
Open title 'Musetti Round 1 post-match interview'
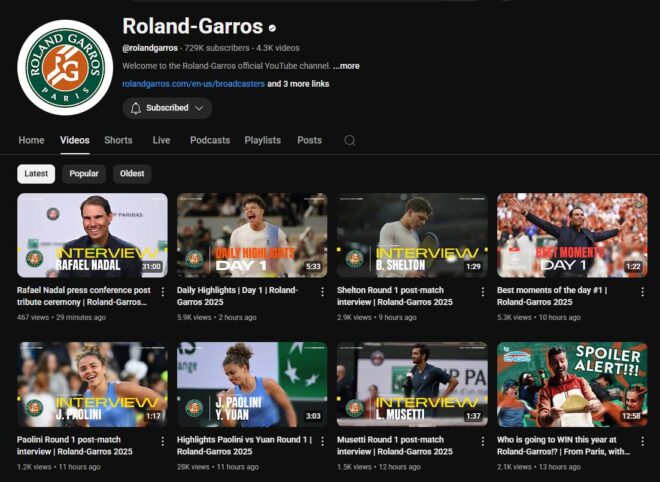395,445
